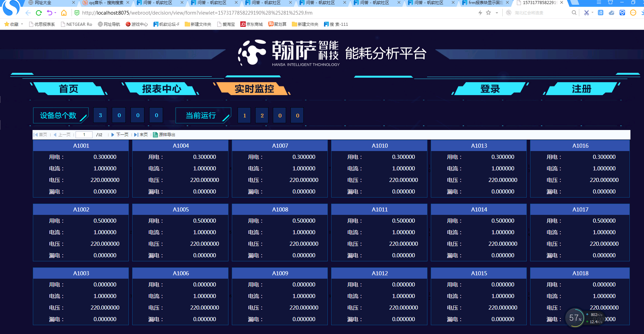Open the scissors screenshot tool
Screen dimensions: 644x334
pos(586,13)
